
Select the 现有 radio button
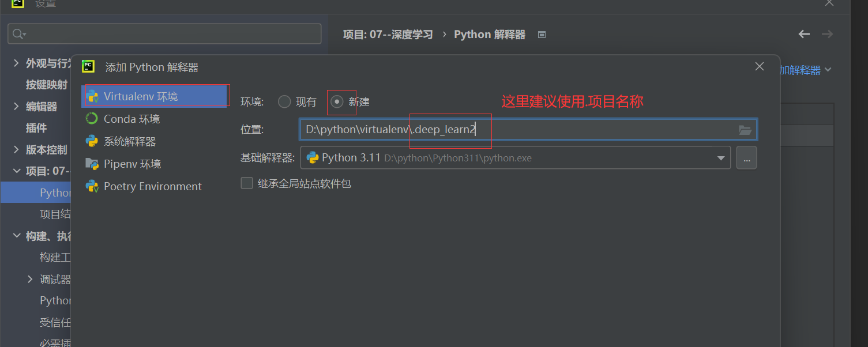pyautogui.click(x=284, y=102)
